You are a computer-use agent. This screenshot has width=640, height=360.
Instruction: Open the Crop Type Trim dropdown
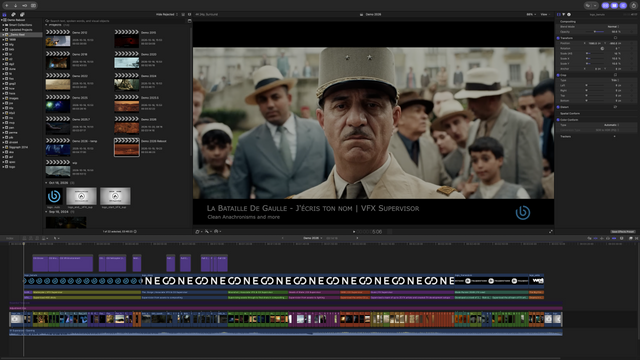(x=615, y=80)
